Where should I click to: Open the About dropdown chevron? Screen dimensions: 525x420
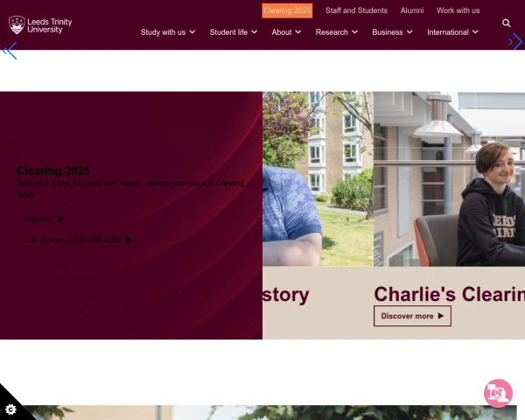click(298, 31)
